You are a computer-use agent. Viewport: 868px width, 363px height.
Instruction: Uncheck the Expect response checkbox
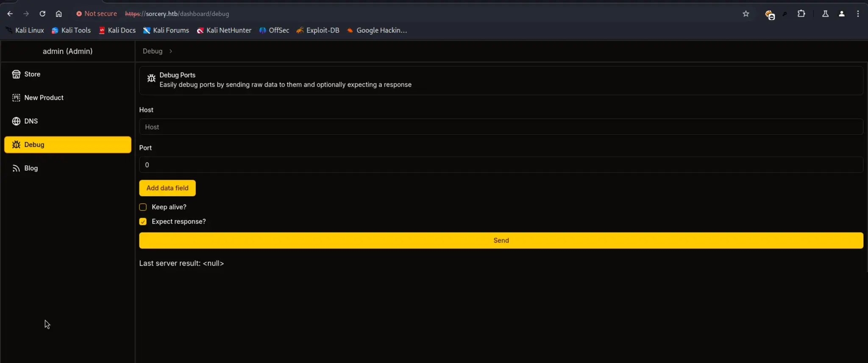click(143, 222)
